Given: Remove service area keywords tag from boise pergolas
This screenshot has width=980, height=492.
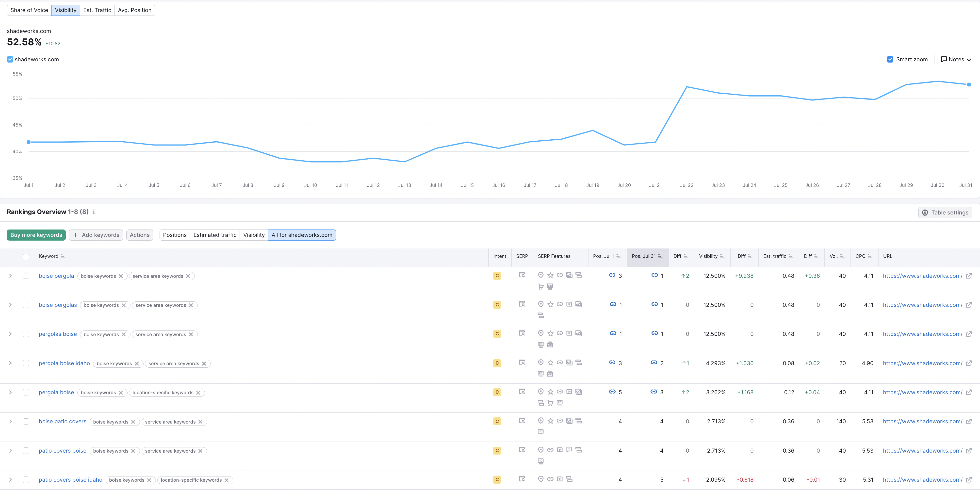Looking at the screenshot, I should (191, 305).
